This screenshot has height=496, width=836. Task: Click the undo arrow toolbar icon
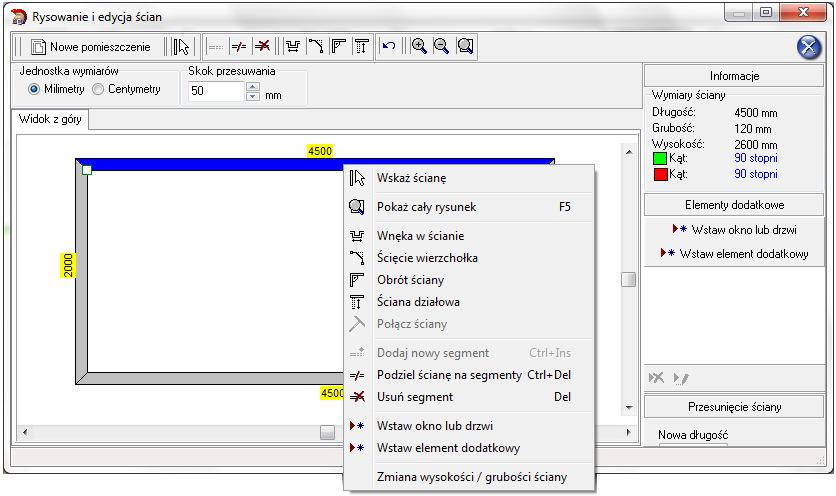(389, 47)
